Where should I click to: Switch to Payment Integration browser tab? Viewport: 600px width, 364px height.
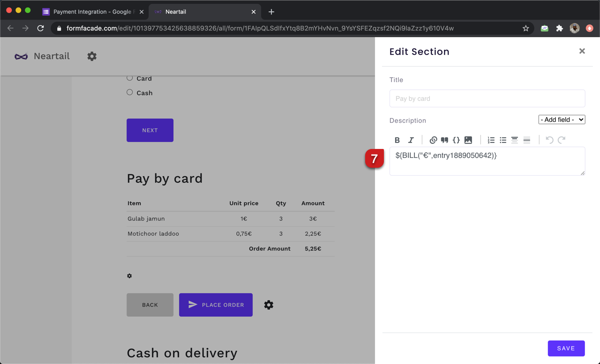pyautogui.click(x=92, y=12)
